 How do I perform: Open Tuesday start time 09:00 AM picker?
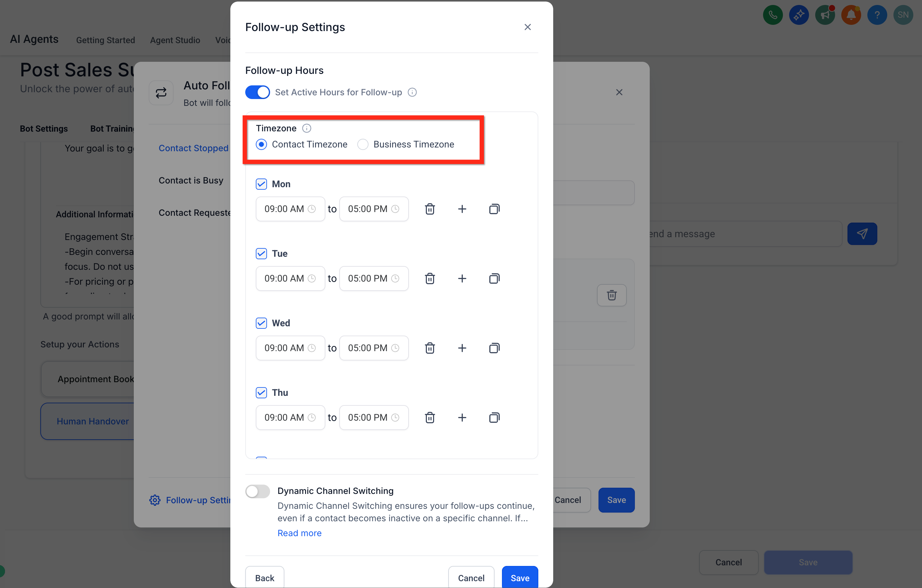tap(290, 278)
